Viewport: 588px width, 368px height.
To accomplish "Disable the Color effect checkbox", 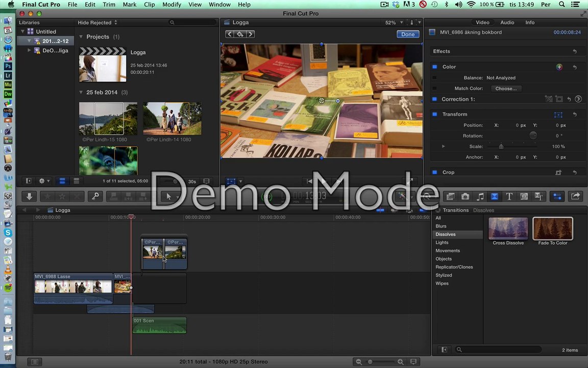I will [x=435, y=67].
